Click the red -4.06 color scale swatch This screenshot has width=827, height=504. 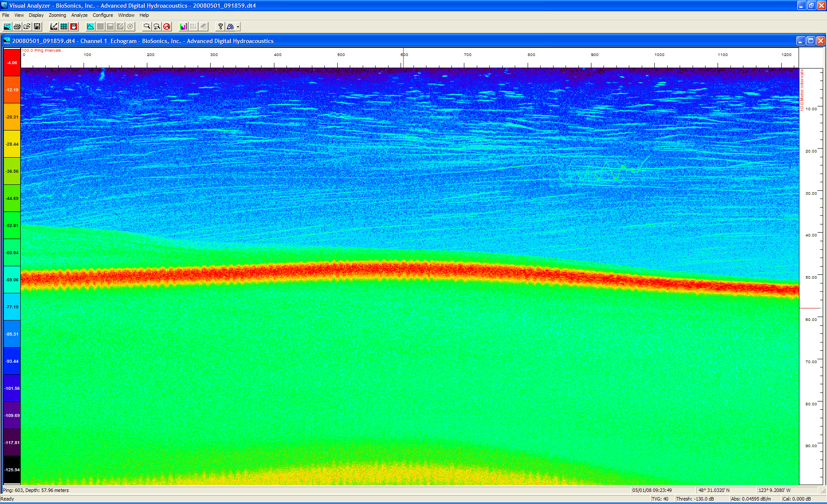(x=12, y=62)
